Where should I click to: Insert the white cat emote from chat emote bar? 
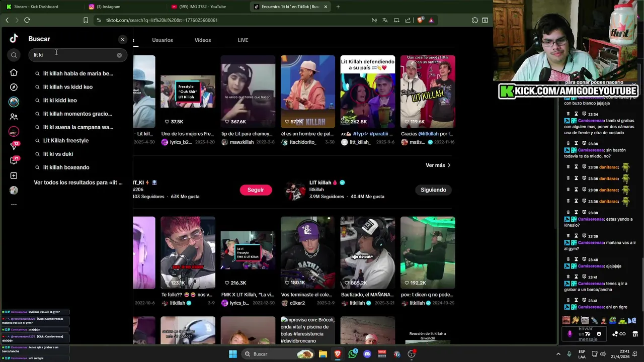(x=585, y=320)
